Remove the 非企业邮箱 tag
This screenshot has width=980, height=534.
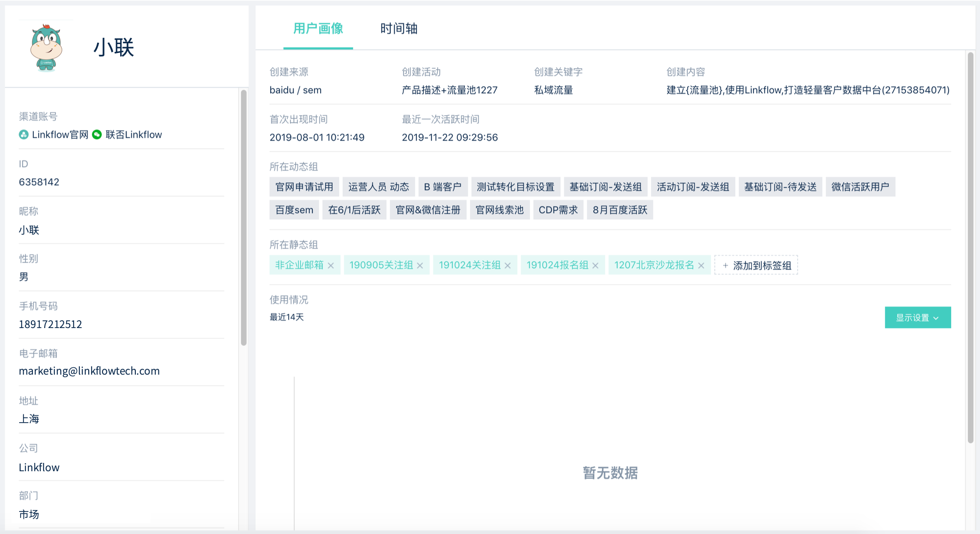(x=331, y=265)
